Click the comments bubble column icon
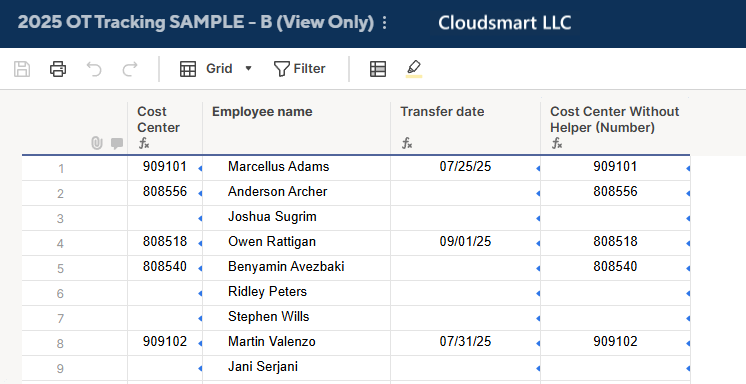746x384 pixels. [117, 143]
